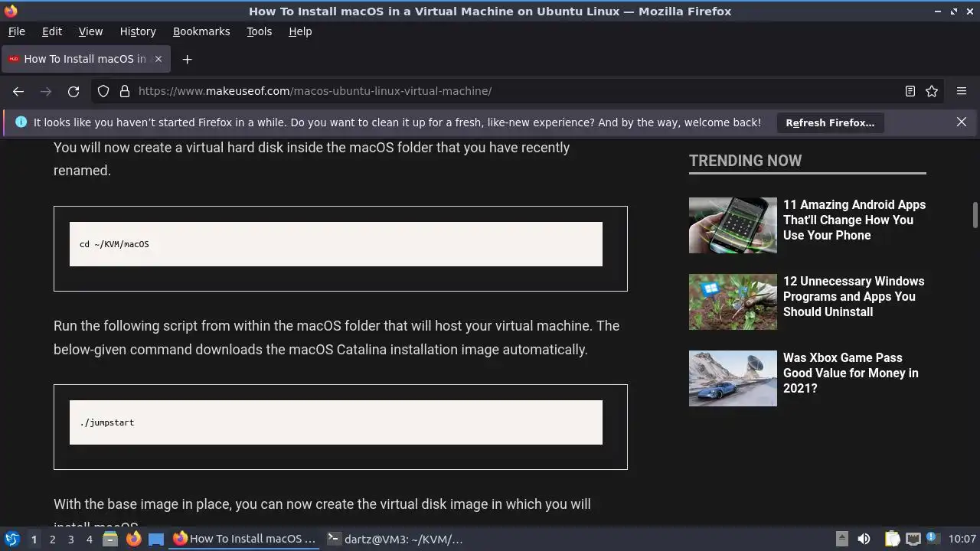Open '11 Amazing Android Apps' article link
980x551 pixels.
click(x=854, y=220)
